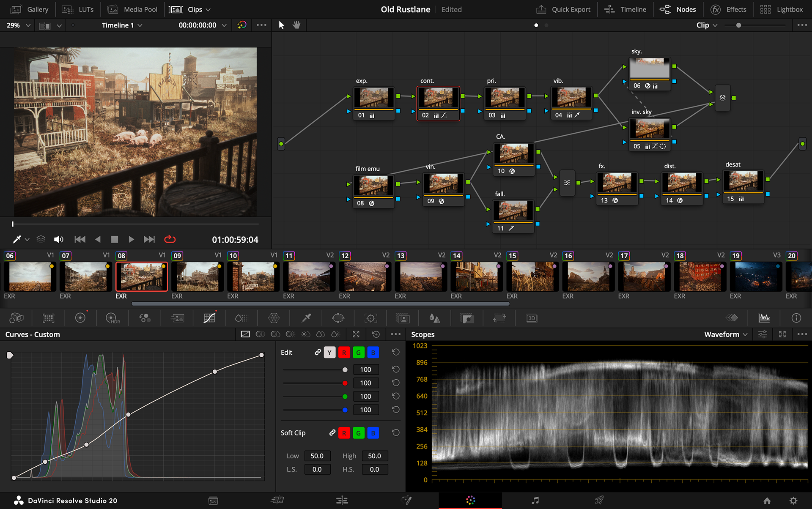
Task: Open the Effects panel
Action: coord(729,9)
